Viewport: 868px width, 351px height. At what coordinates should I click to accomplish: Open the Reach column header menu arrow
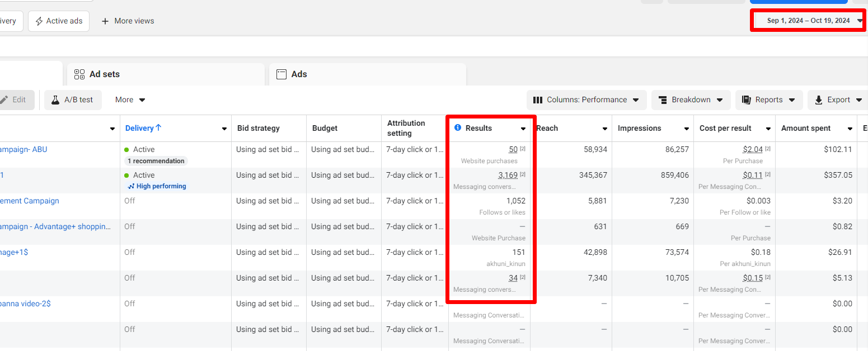(605, 129)
